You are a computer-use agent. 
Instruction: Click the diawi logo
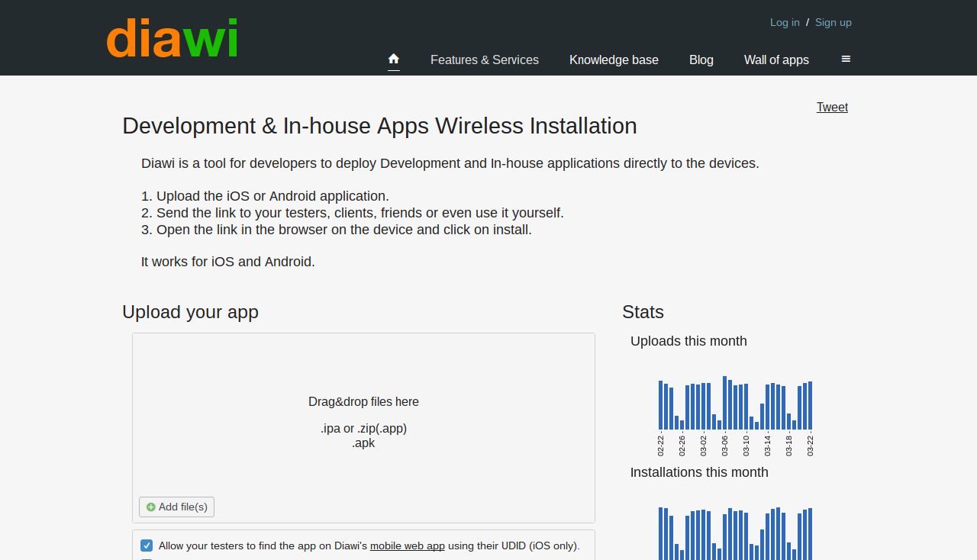point(173,38)
